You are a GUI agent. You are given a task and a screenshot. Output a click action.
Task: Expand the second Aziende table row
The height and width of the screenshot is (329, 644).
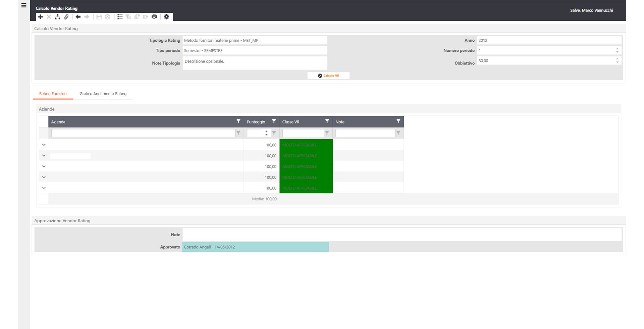pos(44,156)
